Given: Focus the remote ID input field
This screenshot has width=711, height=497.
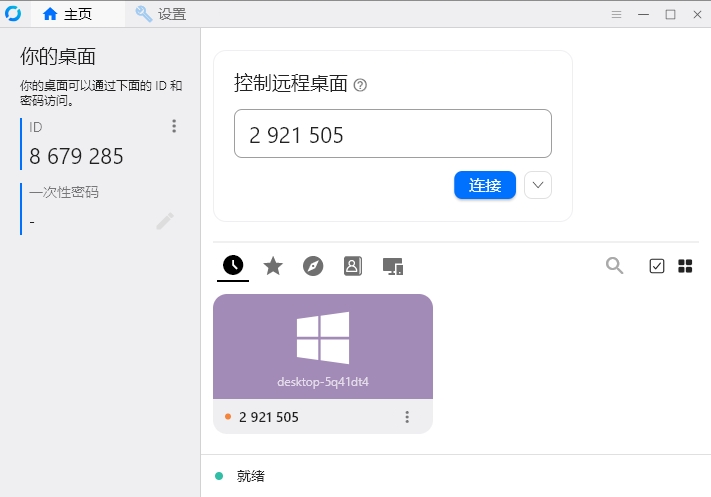Looking at the screenshot, I should 393,134.
